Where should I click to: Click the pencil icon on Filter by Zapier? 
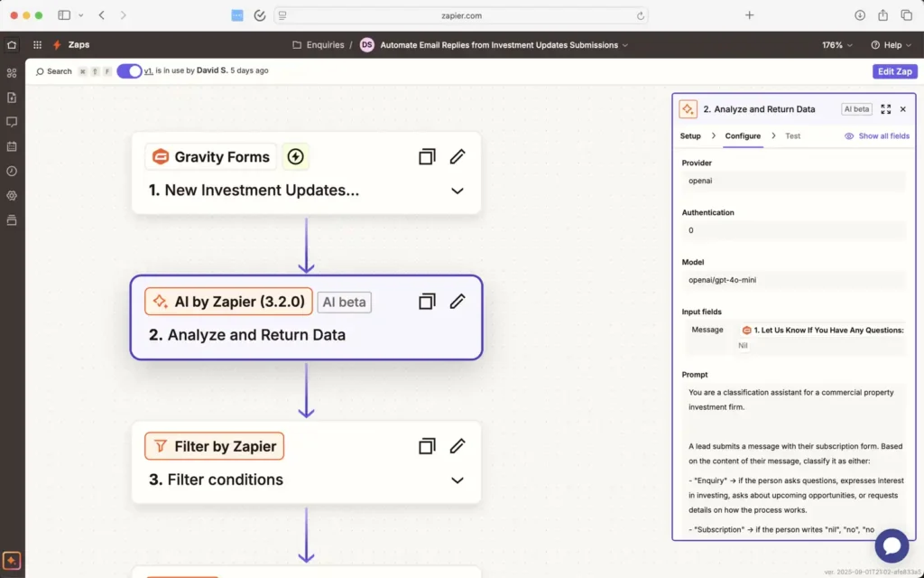pyautogui.click(x=457, y=446)
